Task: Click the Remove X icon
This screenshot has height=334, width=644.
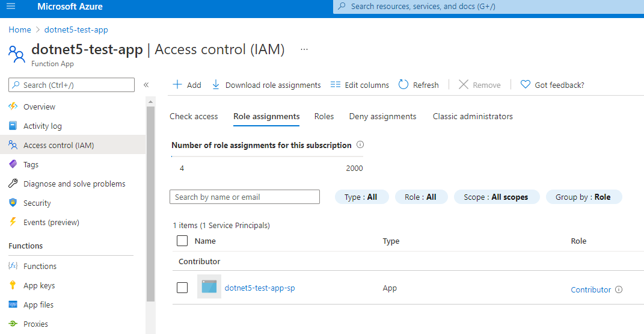Action: click(463, 85)
